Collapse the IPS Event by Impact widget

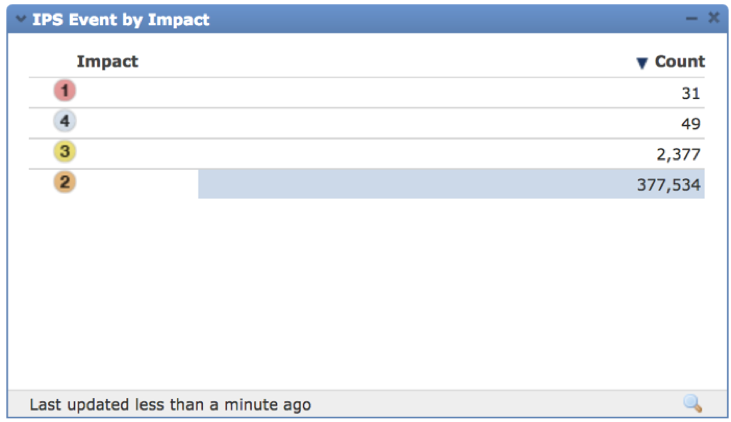pyautogui.click(x=20, y=18)
